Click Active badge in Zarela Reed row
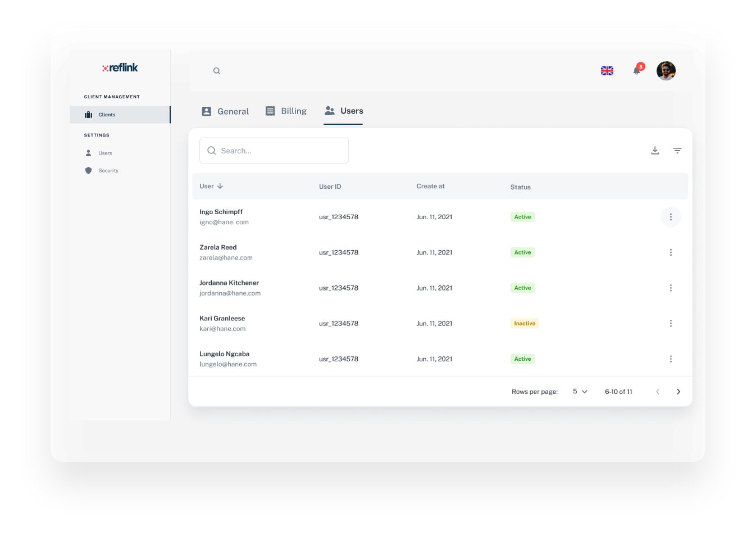The height and width of the screenshot is (535, 756). (522, 252)
